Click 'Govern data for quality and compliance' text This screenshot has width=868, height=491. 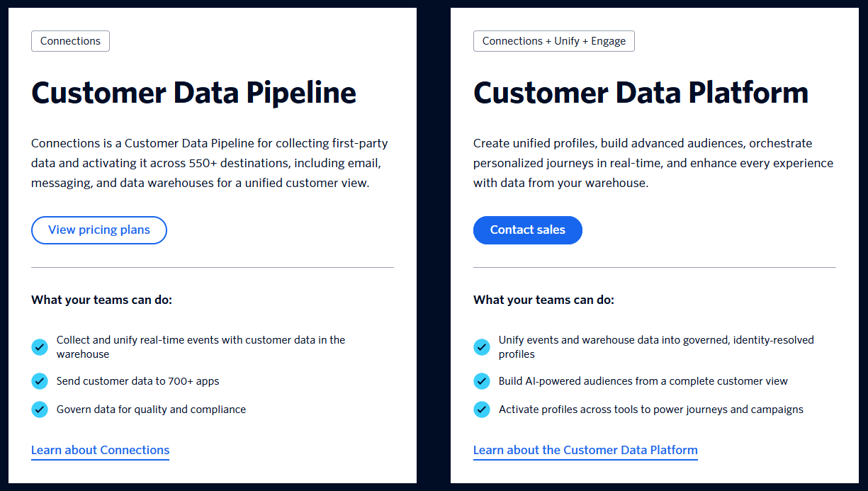point(152,410)
